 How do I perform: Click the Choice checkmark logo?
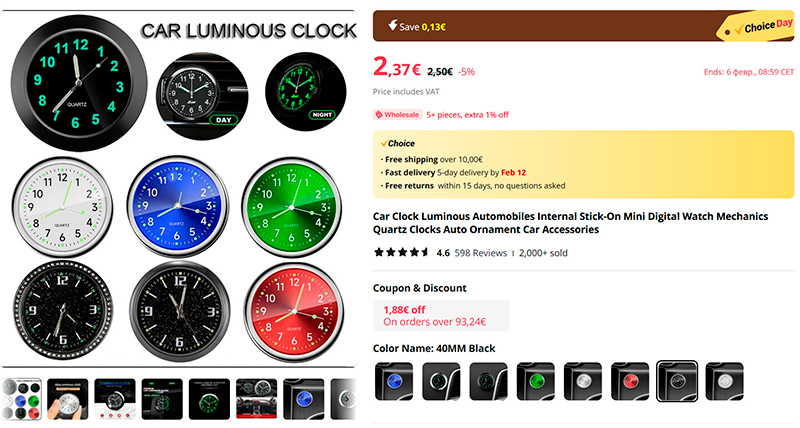tap(397, 143)
